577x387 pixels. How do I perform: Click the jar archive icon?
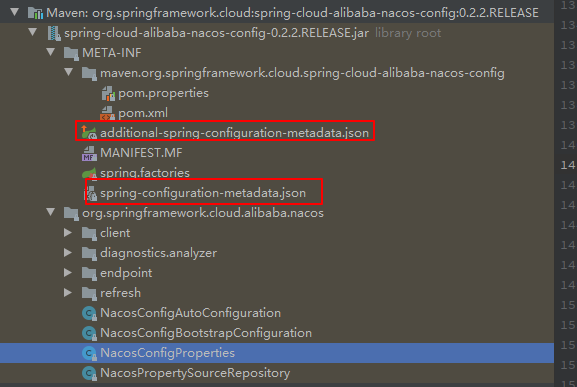coord(54,33)
